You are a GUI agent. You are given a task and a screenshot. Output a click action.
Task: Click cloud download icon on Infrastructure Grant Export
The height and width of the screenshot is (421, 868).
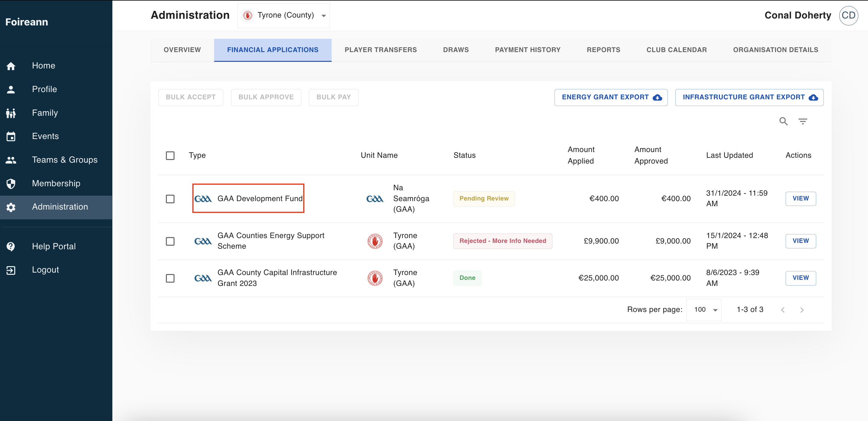tap(813, 98)
